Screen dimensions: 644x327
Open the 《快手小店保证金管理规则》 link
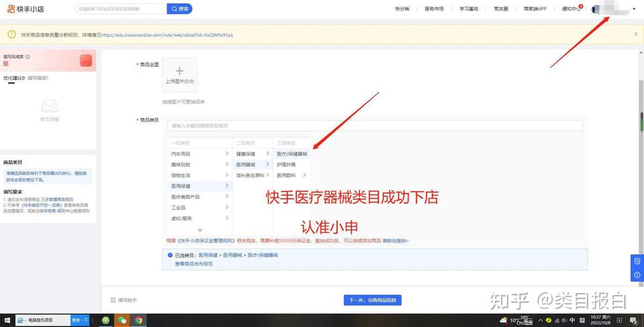tap(206, 241)
